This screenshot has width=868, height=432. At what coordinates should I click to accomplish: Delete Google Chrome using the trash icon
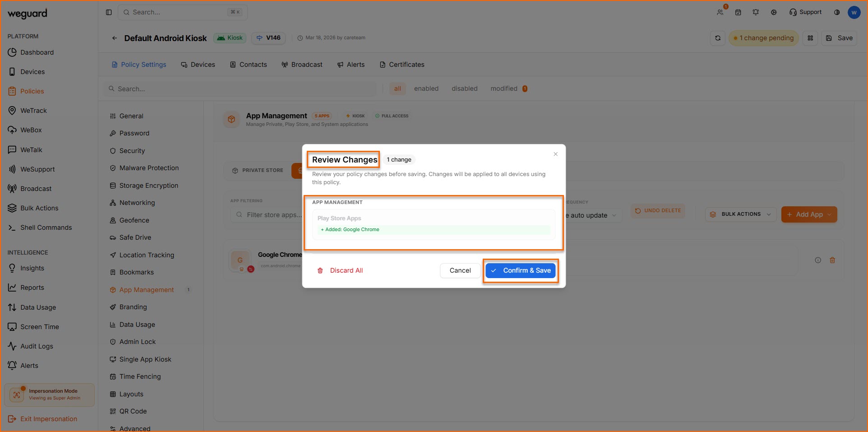coord(832,260)
